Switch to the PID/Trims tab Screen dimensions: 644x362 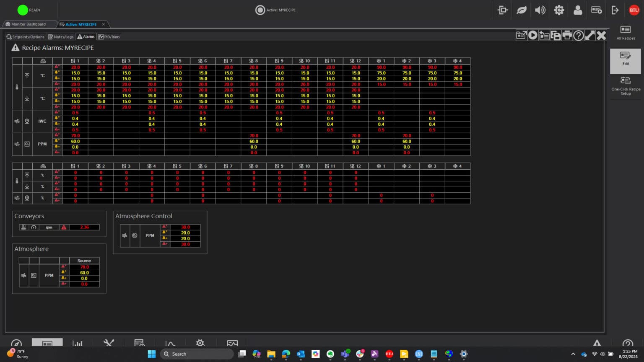pyautogui.click(x=109, y=37)
